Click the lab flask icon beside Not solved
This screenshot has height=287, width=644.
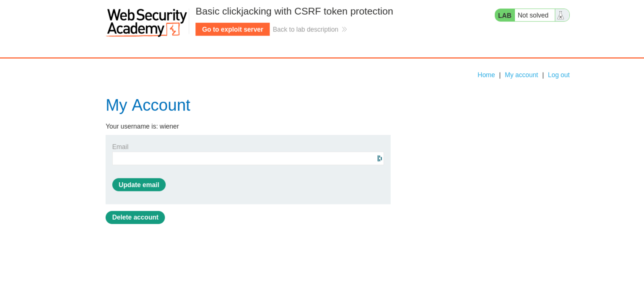[x=561, y=15]
